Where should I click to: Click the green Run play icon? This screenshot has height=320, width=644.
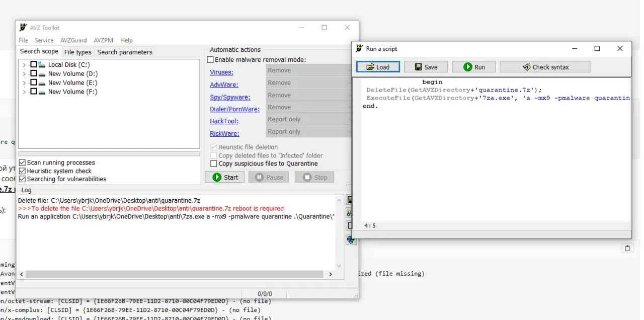click(467, 67)
